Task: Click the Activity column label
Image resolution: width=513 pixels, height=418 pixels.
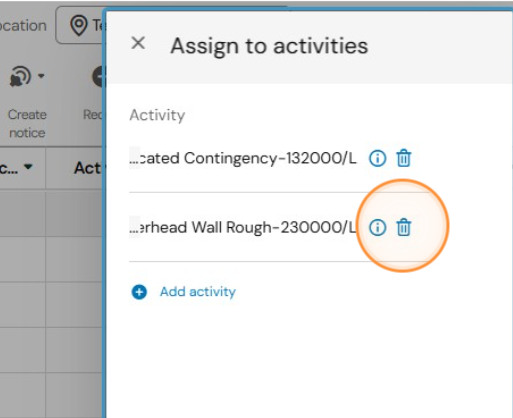Action: point(157,115)
